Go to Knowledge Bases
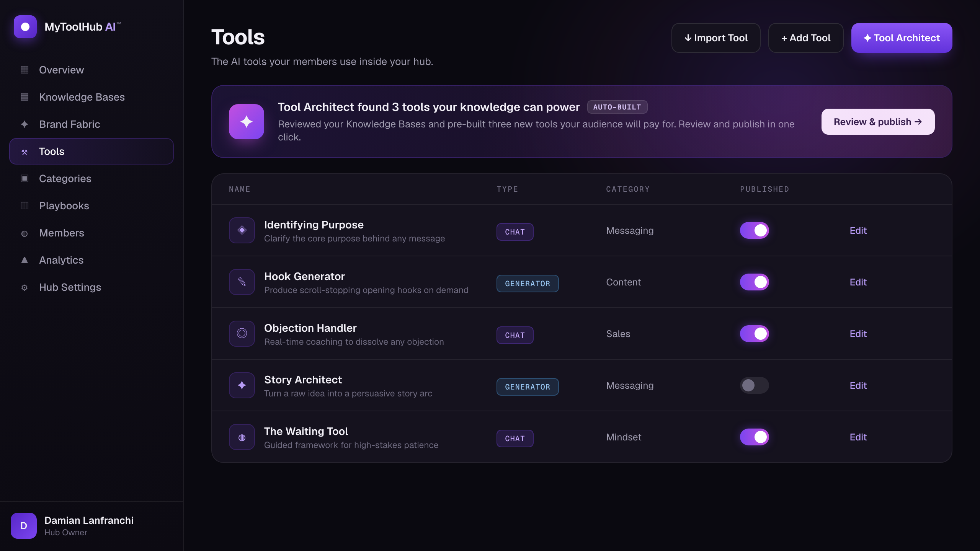This screenshot has height=551, width=980. tap(91, 97)
